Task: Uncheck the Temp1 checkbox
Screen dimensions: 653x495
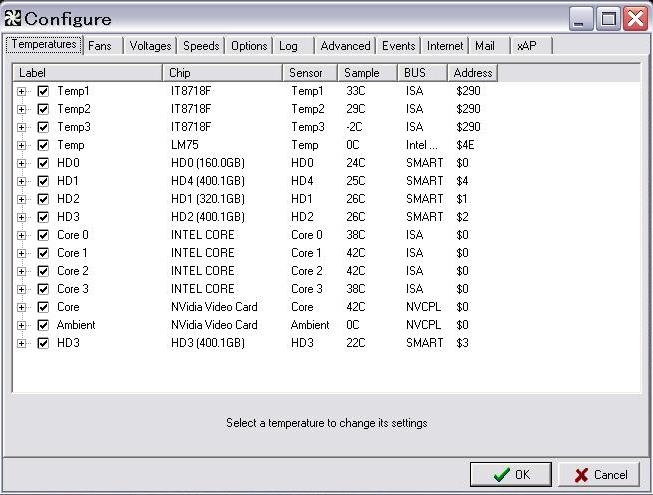Action: 43,91
